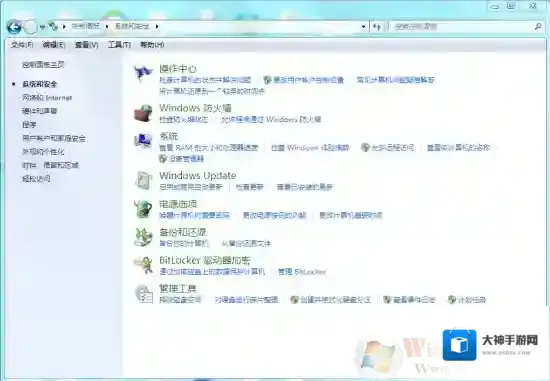
Task: Click 将计算机还原到一个较早的时间点
Action: (212, 91)
